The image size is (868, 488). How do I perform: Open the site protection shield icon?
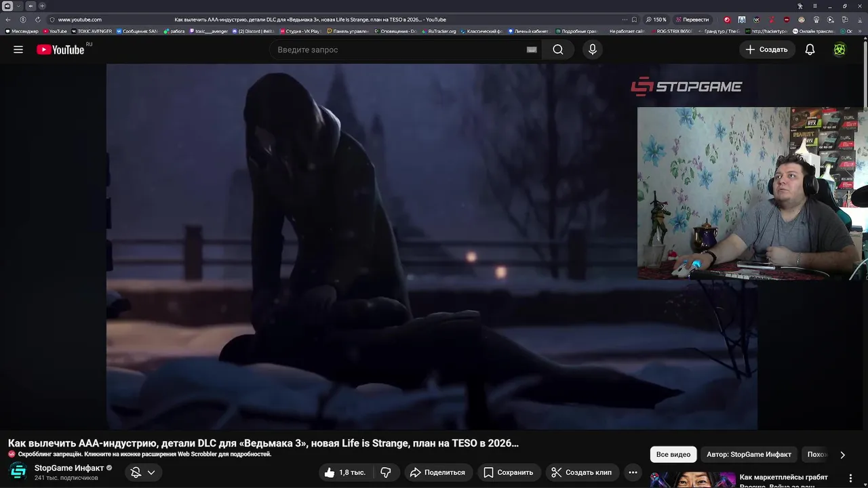[x=52, y=20]
